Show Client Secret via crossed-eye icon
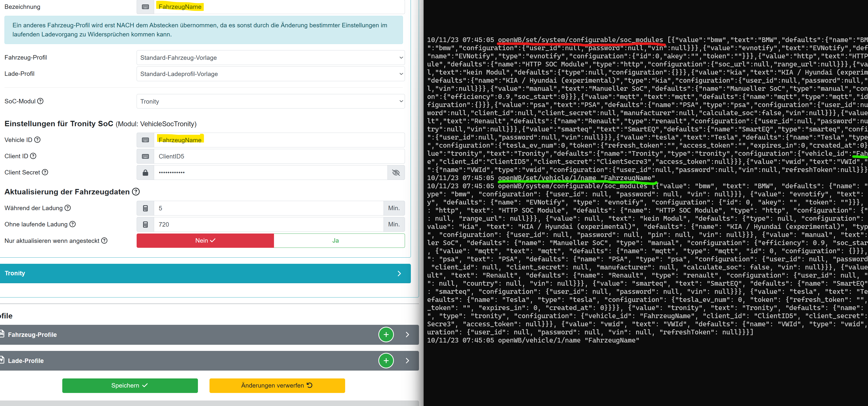868x406 pixels. pyautogui.click(x=396, y=172)
